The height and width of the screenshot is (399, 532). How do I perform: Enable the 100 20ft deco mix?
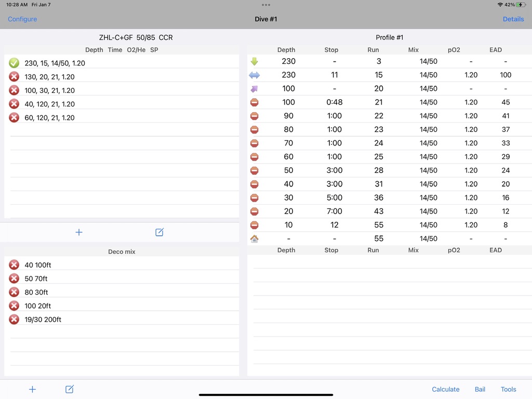(x=14, y=306)
